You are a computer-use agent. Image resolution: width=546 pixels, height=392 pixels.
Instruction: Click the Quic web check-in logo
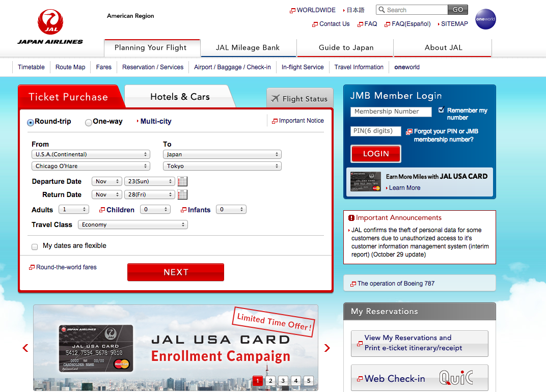pos(456,378)
